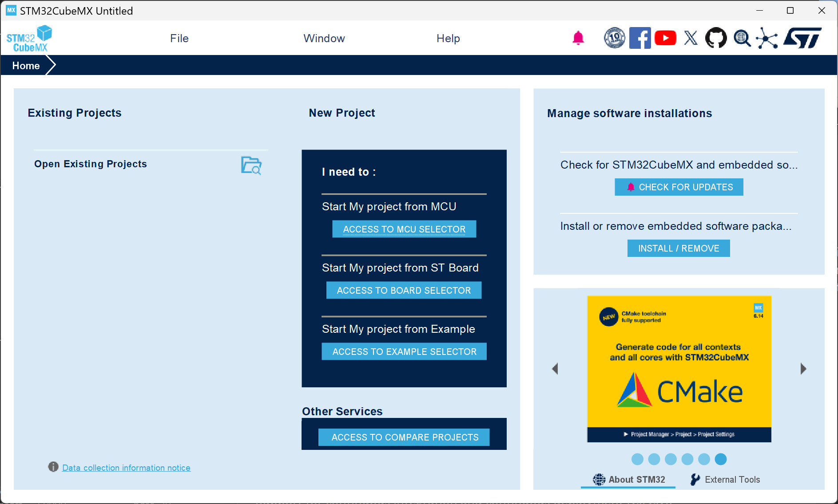Click the ST logo icon
This screenshot has height=504, width=838.
[x=802, y=38]
